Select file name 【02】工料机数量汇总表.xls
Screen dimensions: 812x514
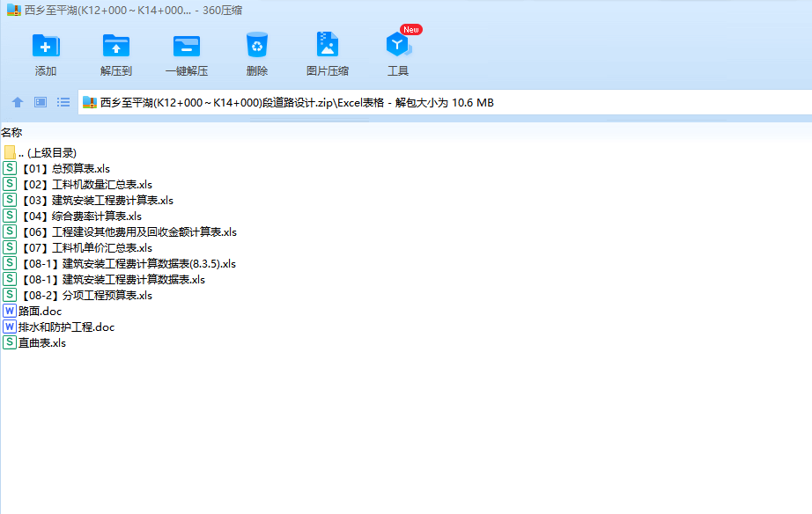pos(85,185)
